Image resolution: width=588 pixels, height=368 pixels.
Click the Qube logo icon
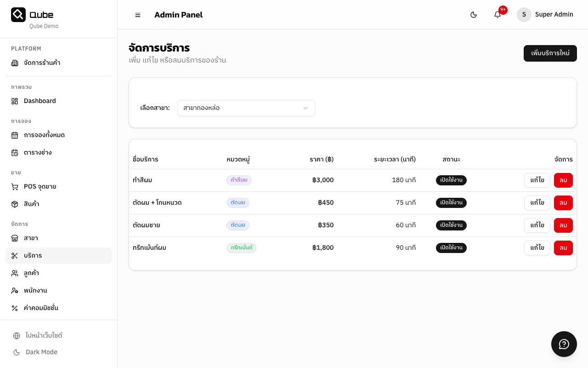(x=18, y=15)
